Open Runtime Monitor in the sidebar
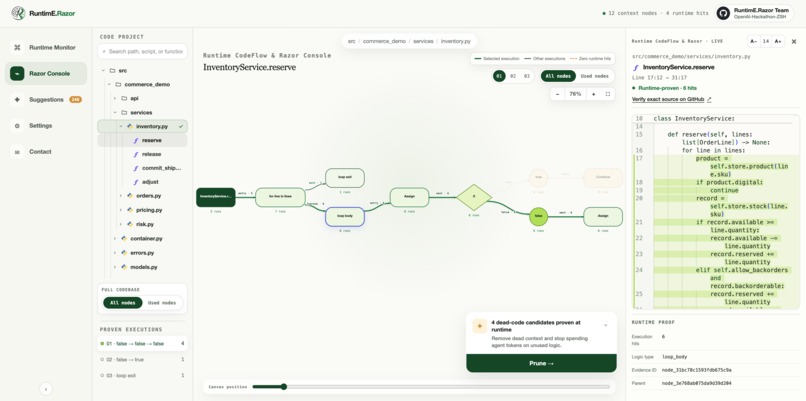The image size is (806, 401). click(x=46, y=47)
